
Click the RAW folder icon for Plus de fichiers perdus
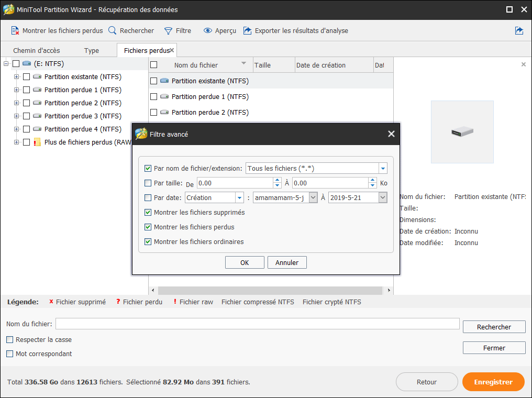pos(37,142)
